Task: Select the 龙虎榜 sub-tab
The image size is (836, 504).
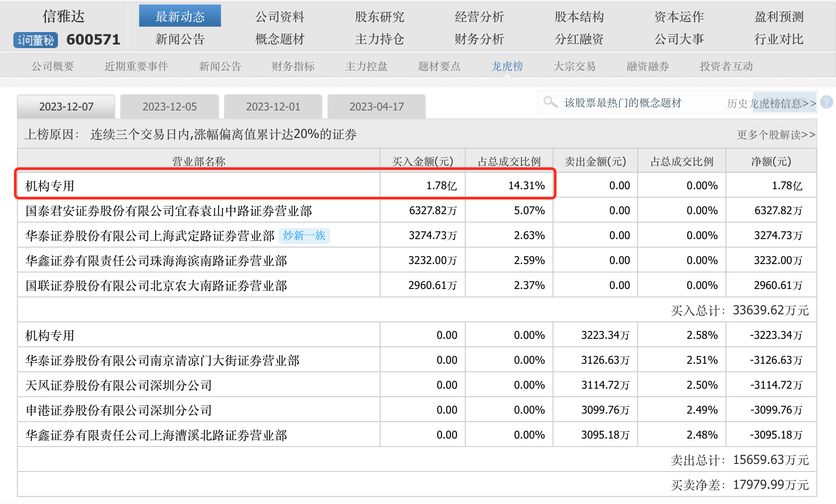Action: point(507,66)
